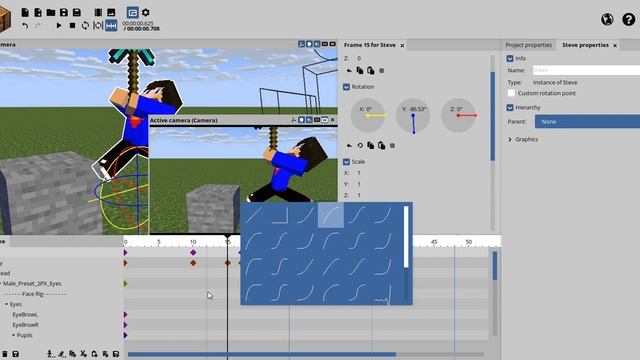Click the timeline horizontal scrollbar

262,354
